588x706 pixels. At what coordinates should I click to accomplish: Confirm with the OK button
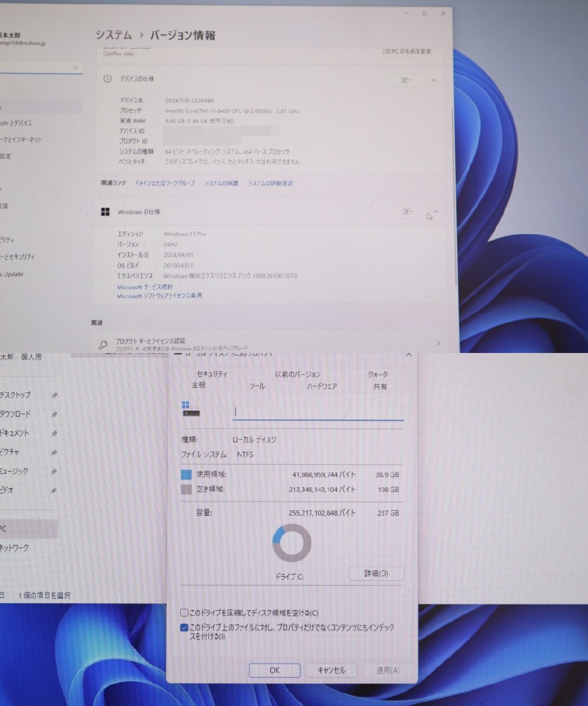(274, 670)
